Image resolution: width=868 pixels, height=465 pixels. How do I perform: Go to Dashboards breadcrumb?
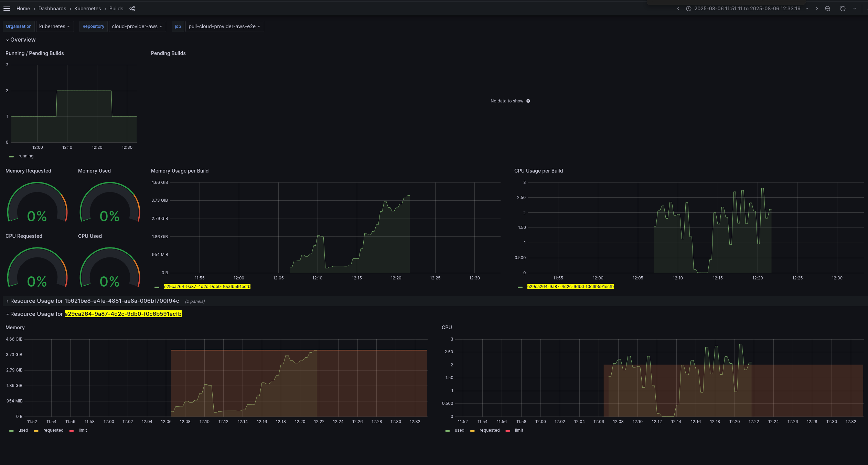coord(52,9)
